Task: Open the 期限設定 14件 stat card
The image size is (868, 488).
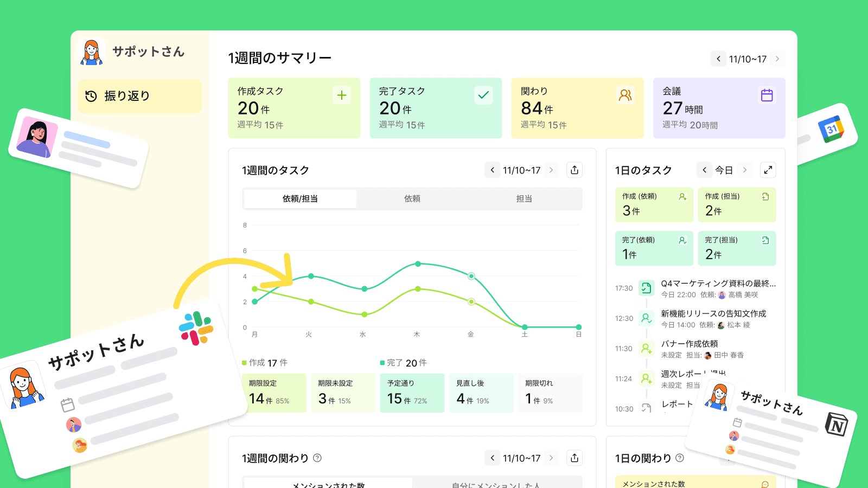Action: (274, 393)
